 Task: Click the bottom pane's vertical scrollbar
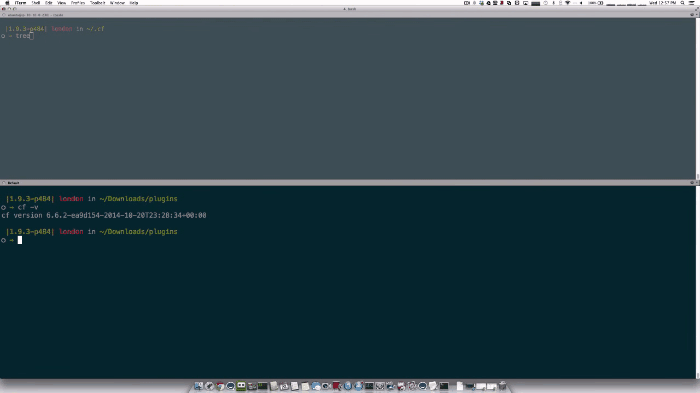point(698,282)
